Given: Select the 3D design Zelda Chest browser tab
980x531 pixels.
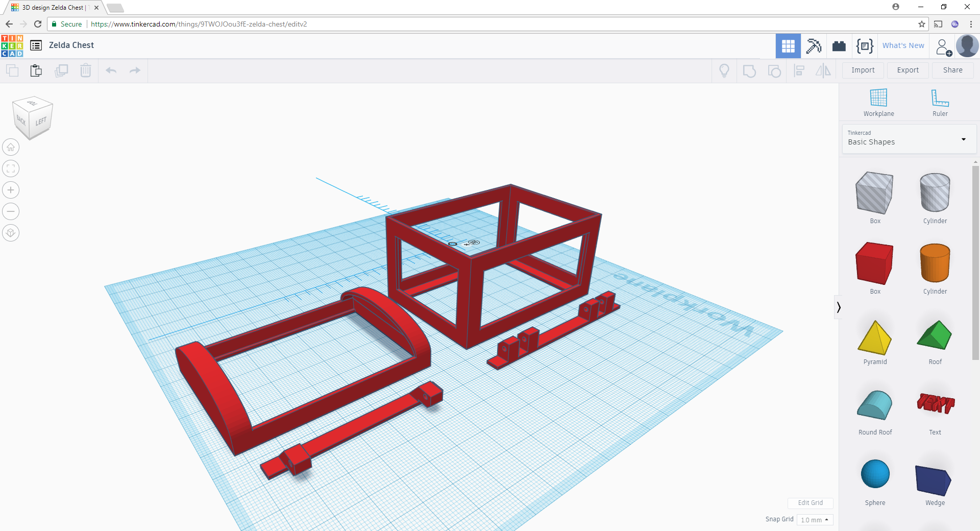Looking at the screenshot, I should [54, 8].
